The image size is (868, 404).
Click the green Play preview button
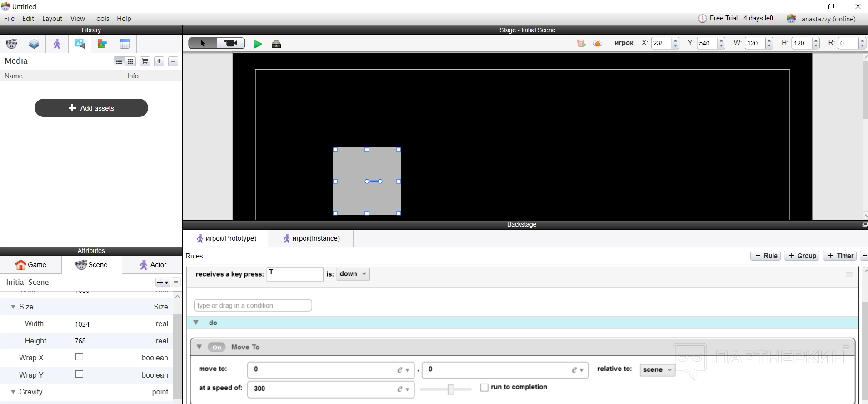[x=258, y=44]
